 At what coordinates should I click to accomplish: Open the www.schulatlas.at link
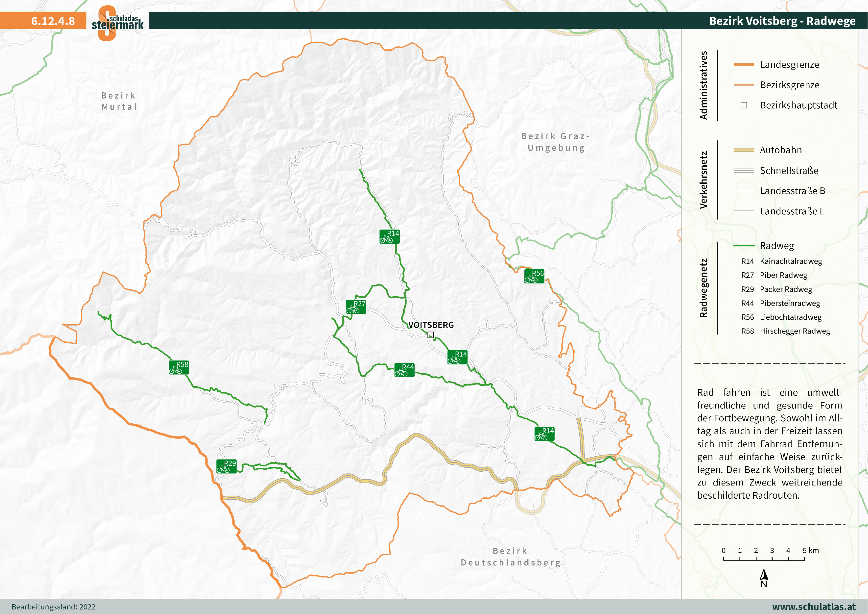[814, 606]
